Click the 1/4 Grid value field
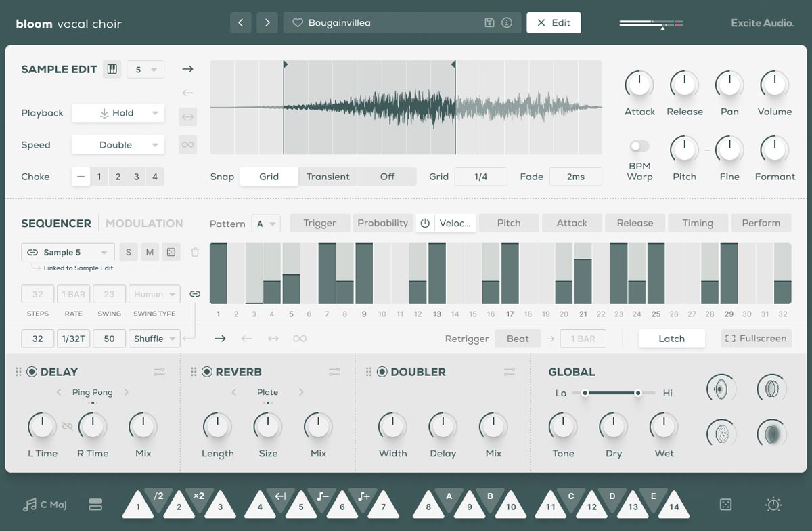 tap(481, 176)
